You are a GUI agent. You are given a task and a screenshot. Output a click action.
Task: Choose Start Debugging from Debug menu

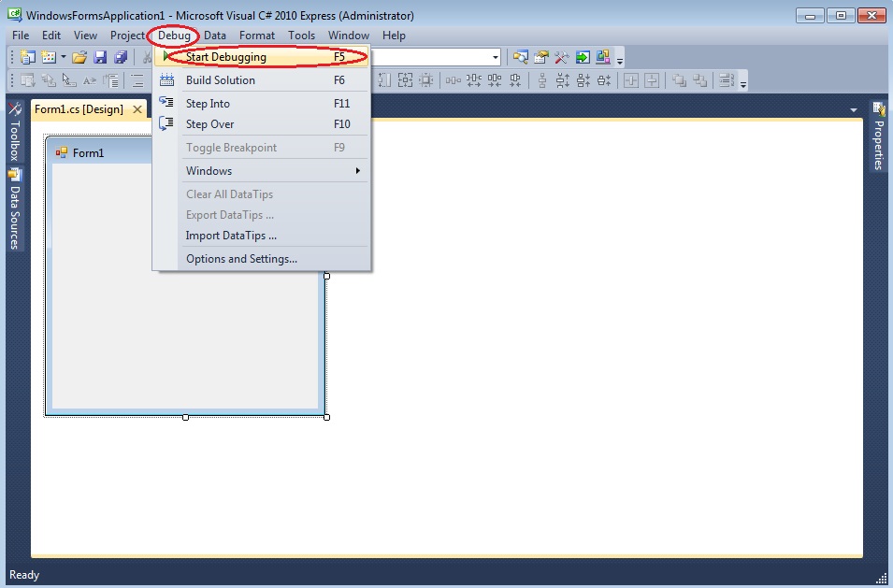pos(262,57)
